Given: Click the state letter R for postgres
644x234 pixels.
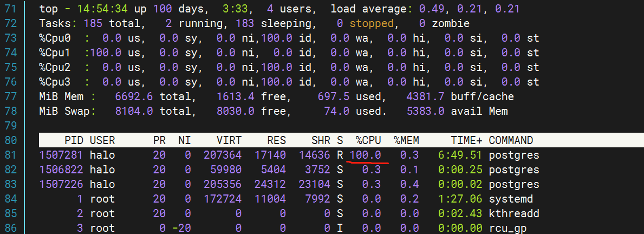Looking at the screenshot, I should (340, 155).
